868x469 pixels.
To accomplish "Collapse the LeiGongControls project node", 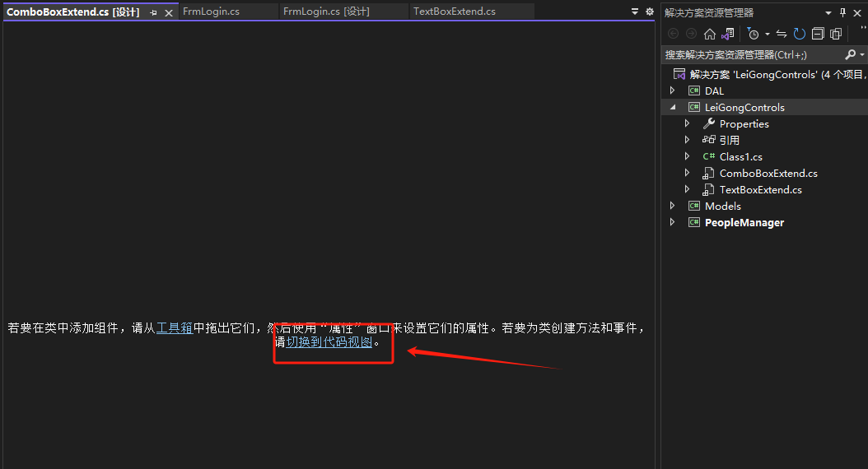I will (673, 107).
